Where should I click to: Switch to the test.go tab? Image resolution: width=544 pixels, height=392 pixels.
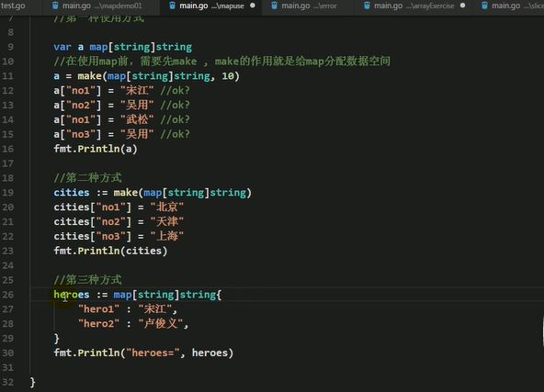13,6
